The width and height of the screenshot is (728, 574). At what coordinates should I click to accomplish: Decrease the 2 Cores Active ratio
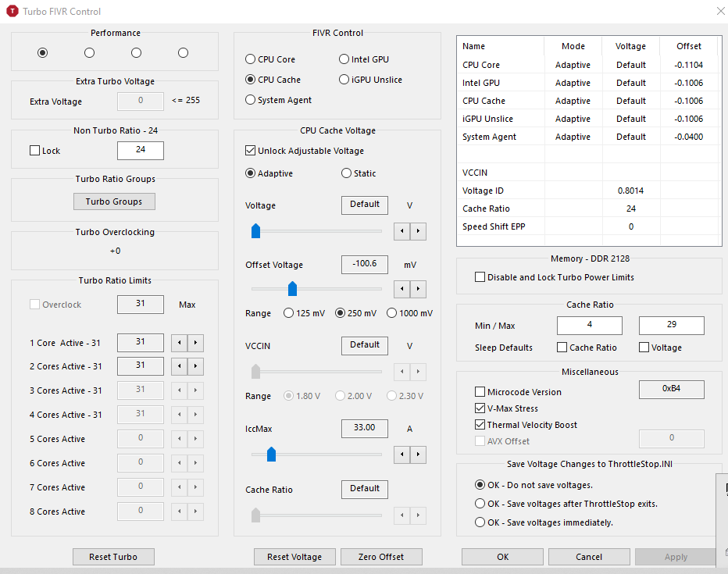(x=179, y=366)
